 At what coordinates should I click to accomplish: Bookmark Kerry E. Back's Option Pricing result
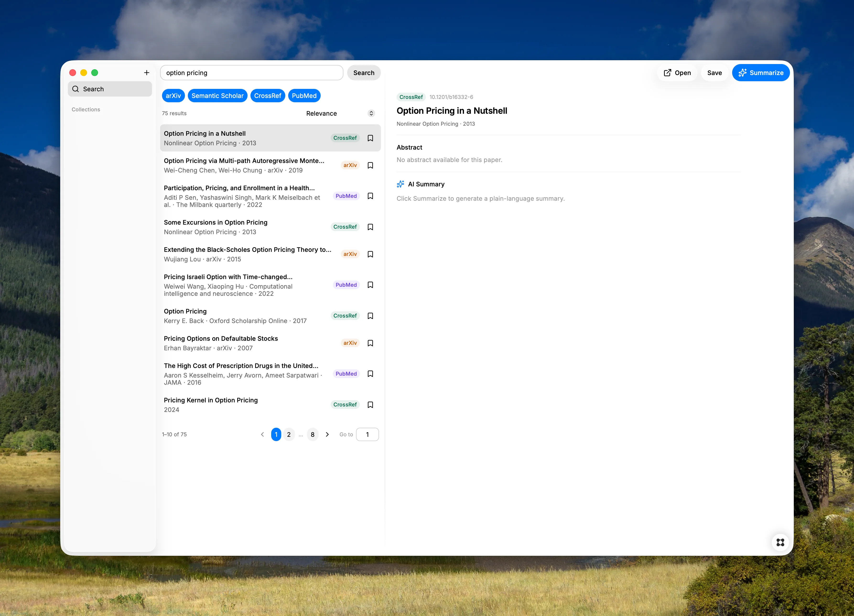coord(370,316)
